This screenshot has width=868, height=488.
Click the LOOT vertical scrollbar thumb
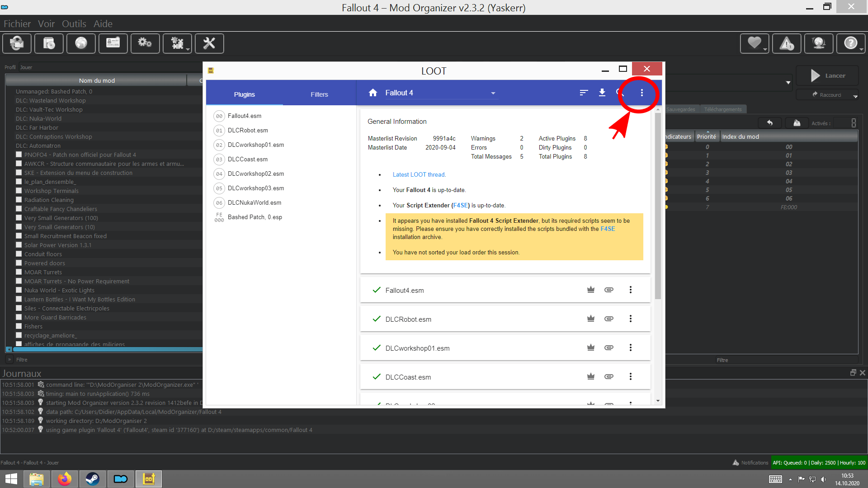pos(658,206)
